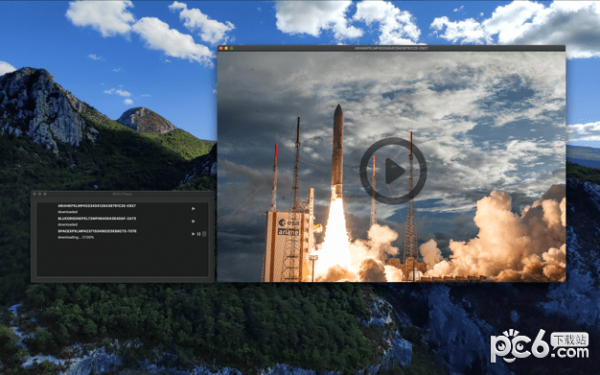Close the rocket video player window

pos(221,48)
